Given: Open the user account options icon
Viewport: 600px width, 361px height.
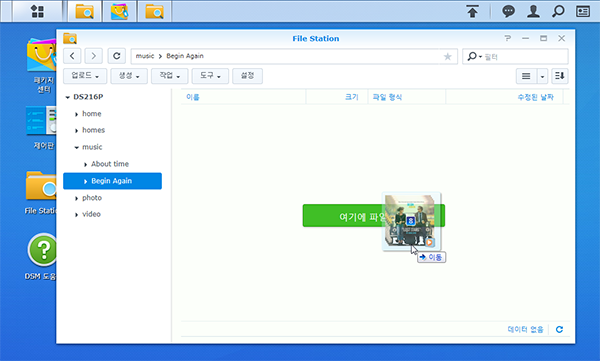Looking at the screenshot, I should [x=533, y=11].
